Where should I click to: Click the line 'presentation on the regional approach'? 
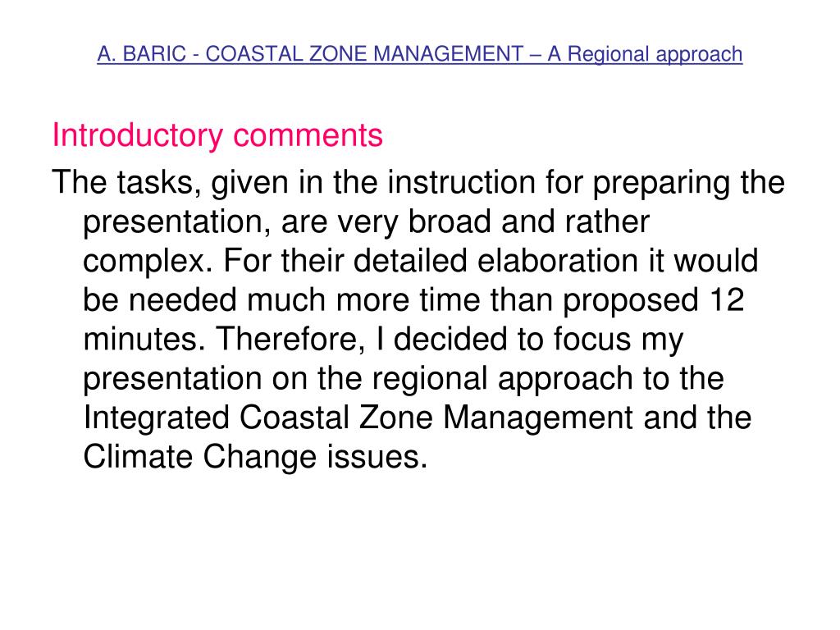coord(404,379)
